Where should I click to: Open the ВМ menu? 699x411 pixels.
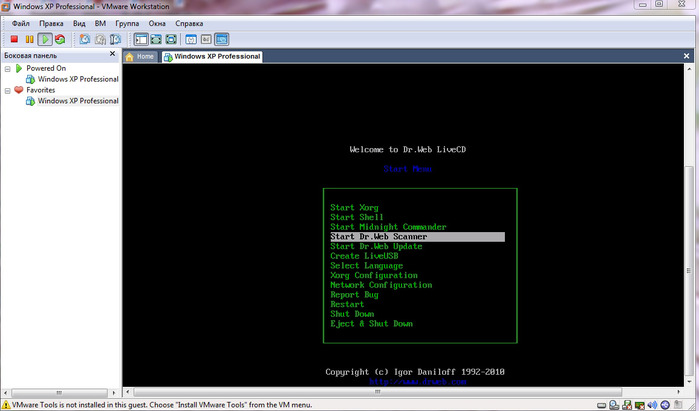(100, 23)
